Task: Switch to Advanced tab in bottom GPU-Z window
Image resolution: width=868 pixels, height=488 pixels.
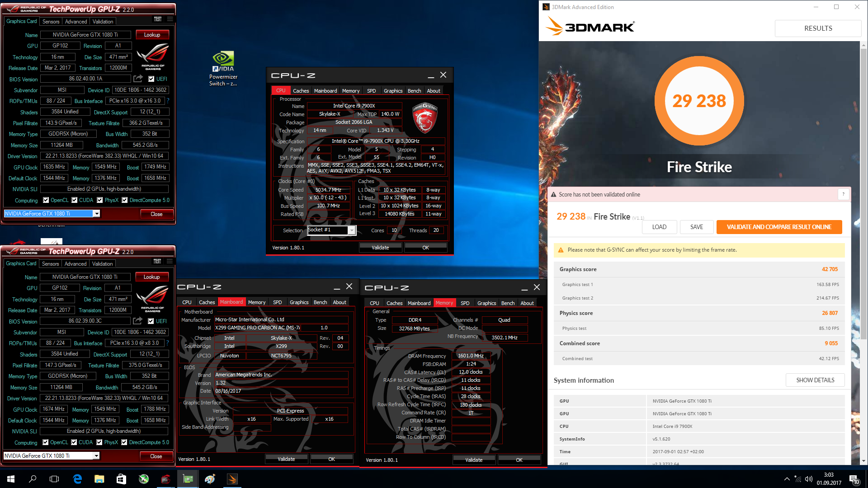Action: [75, 263]
